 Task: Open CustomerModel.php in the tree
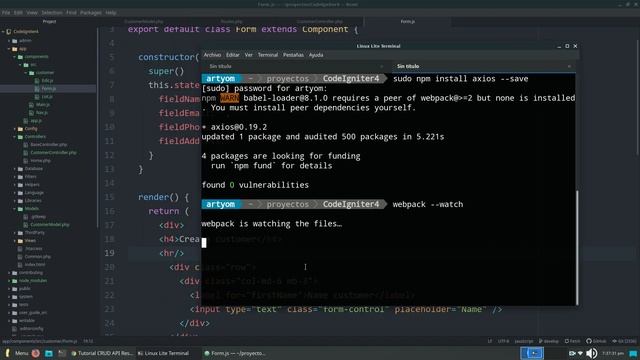[50, 224]
